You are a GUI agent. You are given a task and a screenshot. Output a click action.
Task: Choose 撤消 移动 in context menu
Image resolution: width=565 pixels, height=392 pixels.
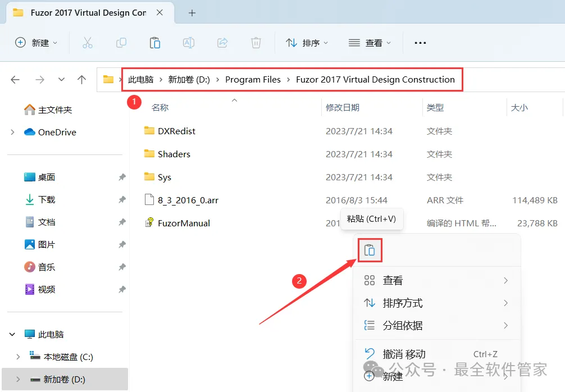437,354
